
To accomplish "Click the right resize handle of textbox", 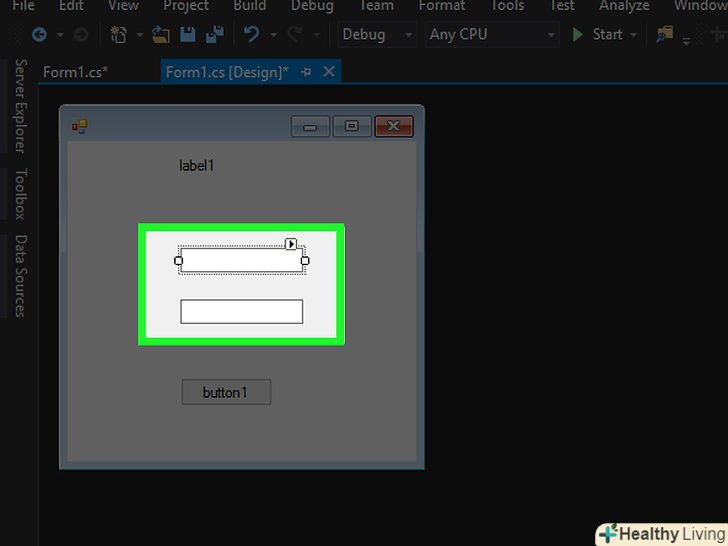I will point(305,261).
